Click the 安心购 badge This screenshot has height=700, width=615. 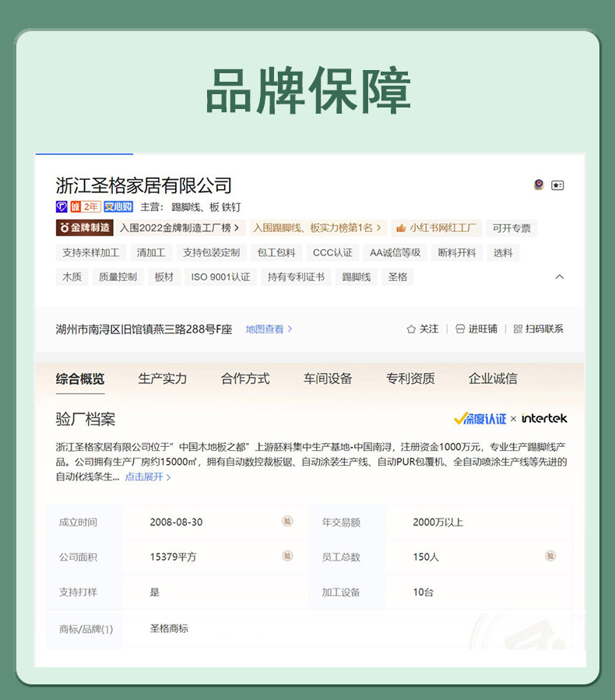[x=118, y=206]
